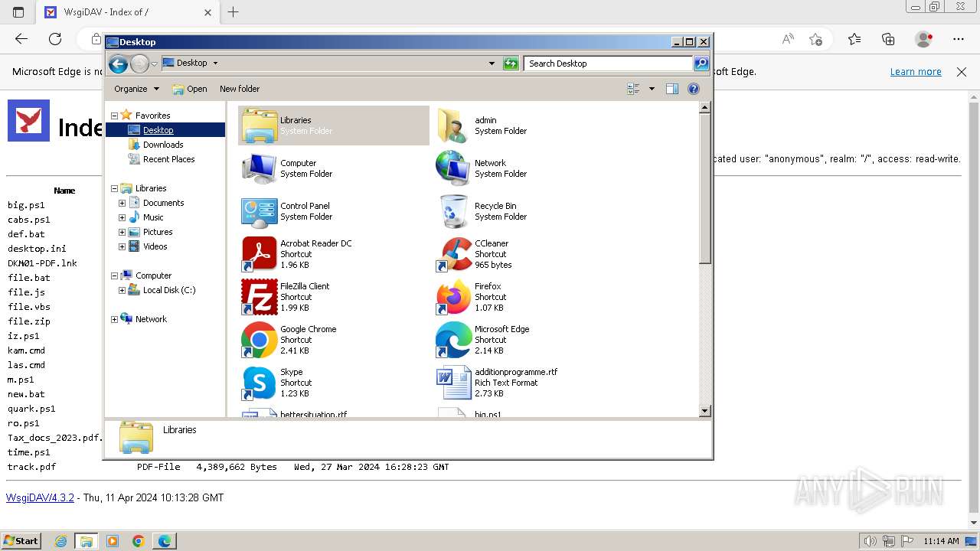
Task: Open Explorer help button
Action: (x=694, y=89)
